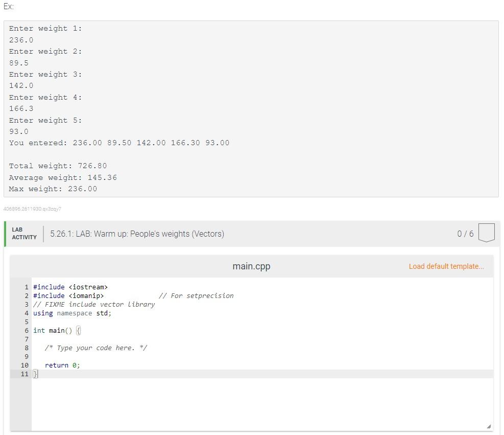This screenshot has height=435, width=504.
Task: Click the LAB ACTIVITY badge
Action: pyautogui.click(x=23, y=233)
